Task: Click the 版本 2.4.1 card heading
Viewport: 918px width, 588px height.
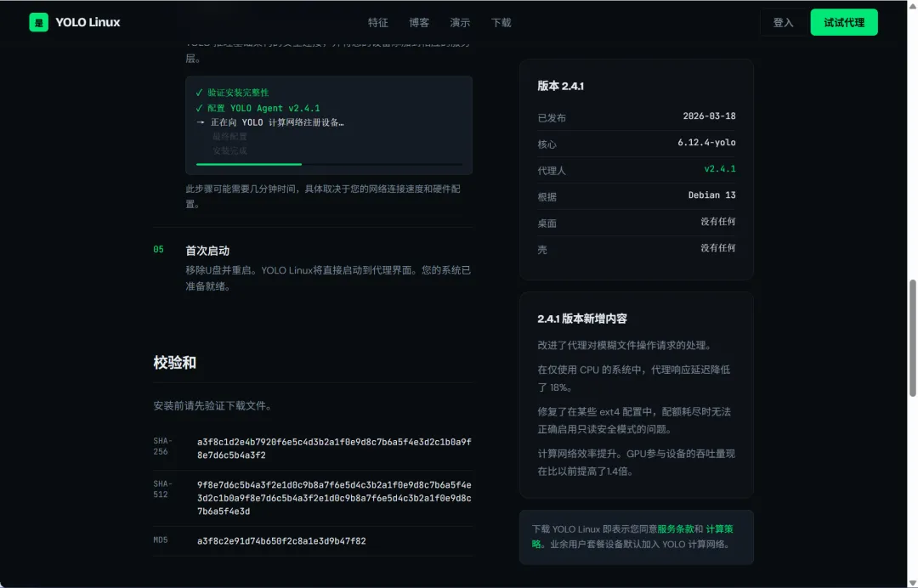Action: pos(560,86)
